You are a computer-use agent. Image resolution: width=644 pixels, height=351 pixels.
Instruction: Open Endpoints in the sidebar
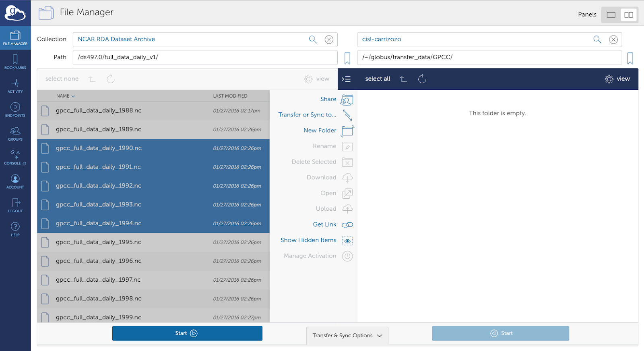coord(15,110)
